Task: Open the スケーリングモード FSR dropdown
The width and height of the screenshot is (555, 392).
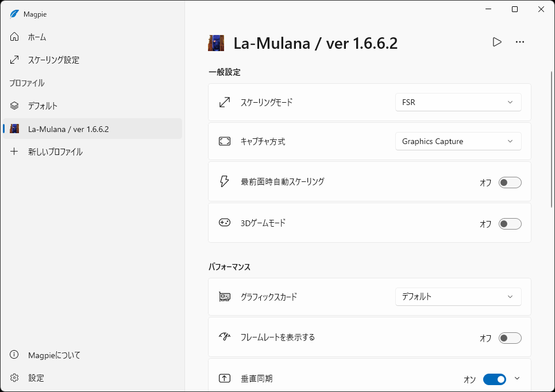Action: (458, 102)
